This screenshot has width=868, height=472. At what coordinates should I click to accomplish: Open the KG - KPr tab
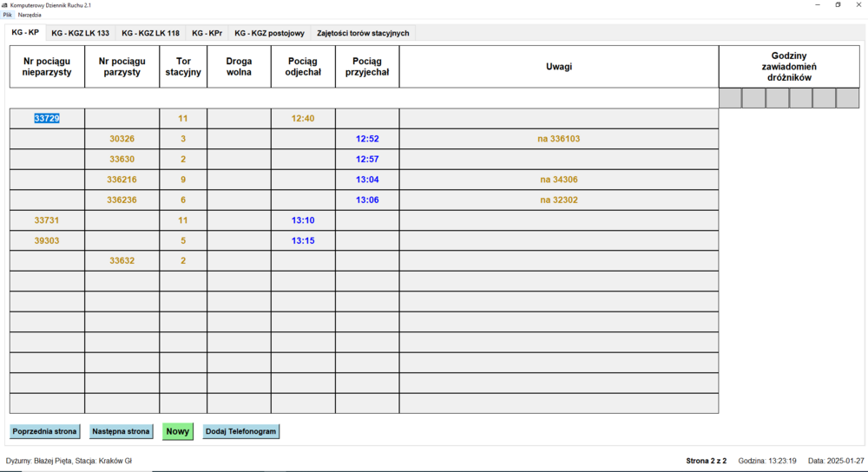point(207,33)
